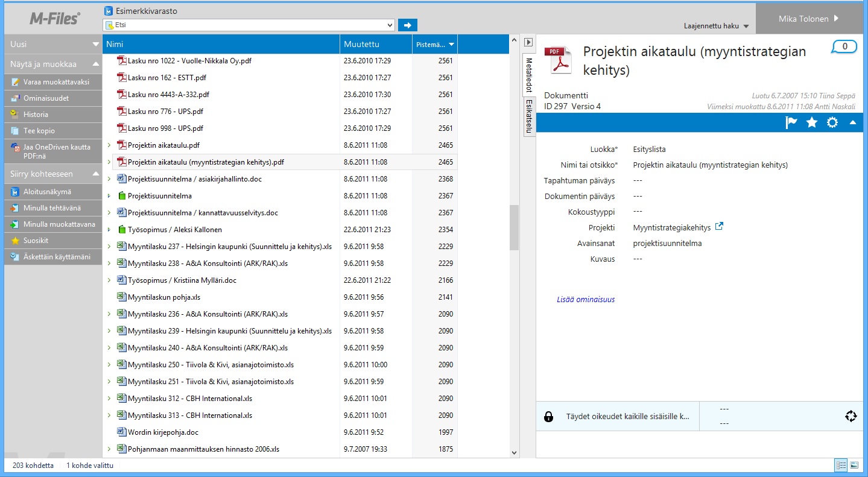Expand the Työsopimus / Aleksi Kallonen item

tap(109, 230)
